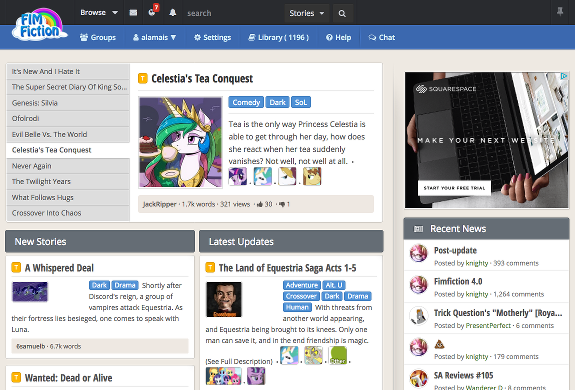Screen dimensions: 575x390
Task: Open the notifications bell icon
Action: point(172,13)
